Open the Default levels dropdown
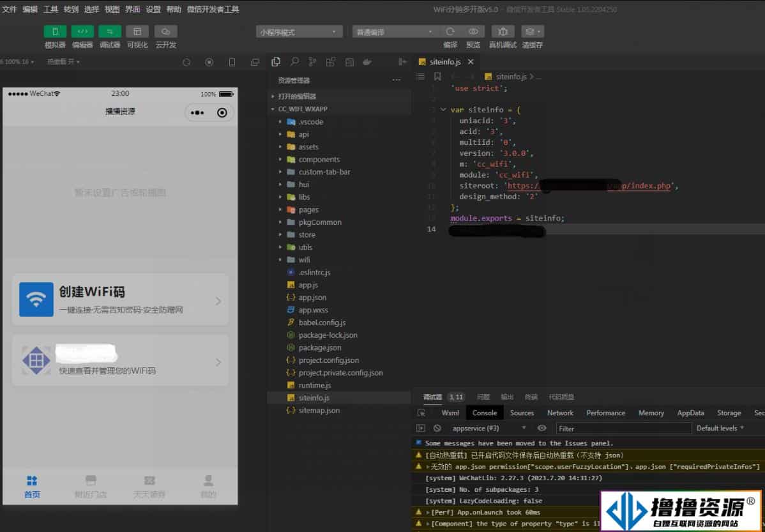Viewport: 765px width, 532px height. tap(720, 428)
